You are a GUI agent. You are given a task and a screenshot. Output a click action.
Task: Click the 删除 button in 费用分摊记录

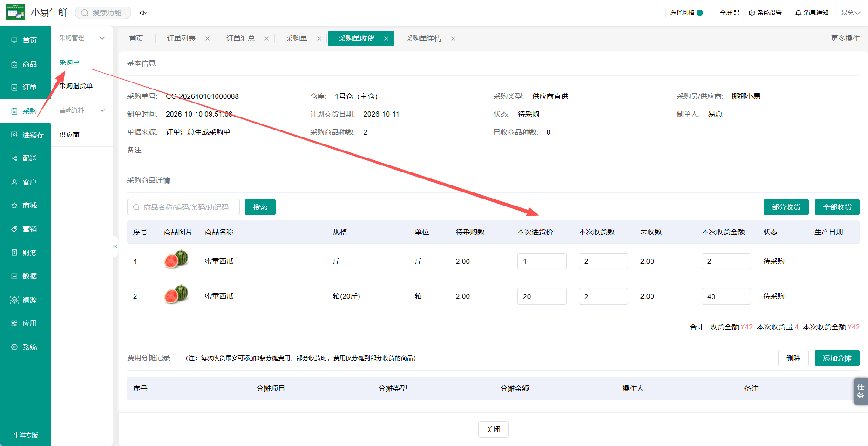[793, 358]
